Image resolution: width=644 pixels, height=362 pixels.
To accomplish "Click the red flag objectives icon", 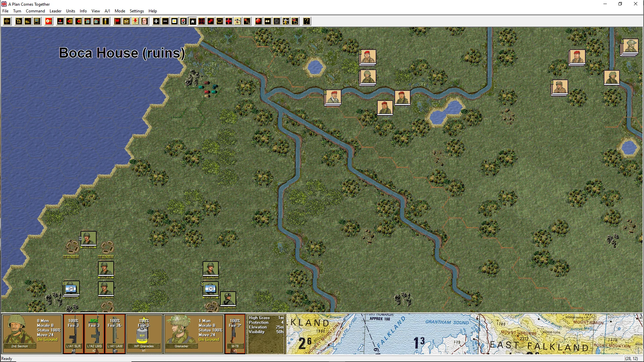I will point(117,21).
